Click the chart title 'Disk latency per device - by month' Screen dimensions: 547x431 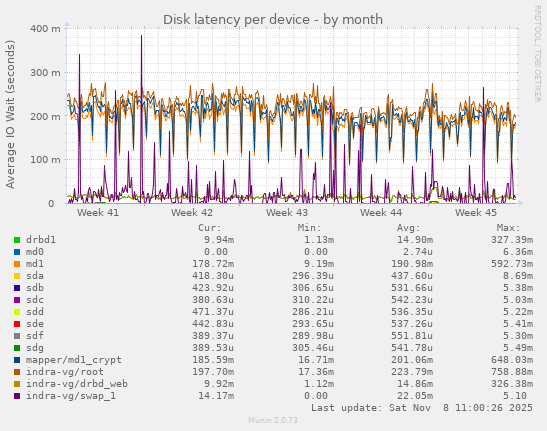(273, 20)
